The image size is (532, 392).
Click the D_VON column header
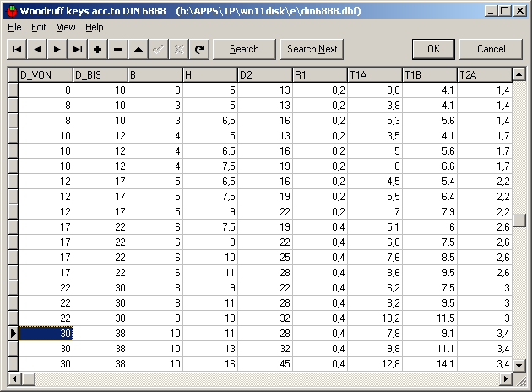click(46, 75)
